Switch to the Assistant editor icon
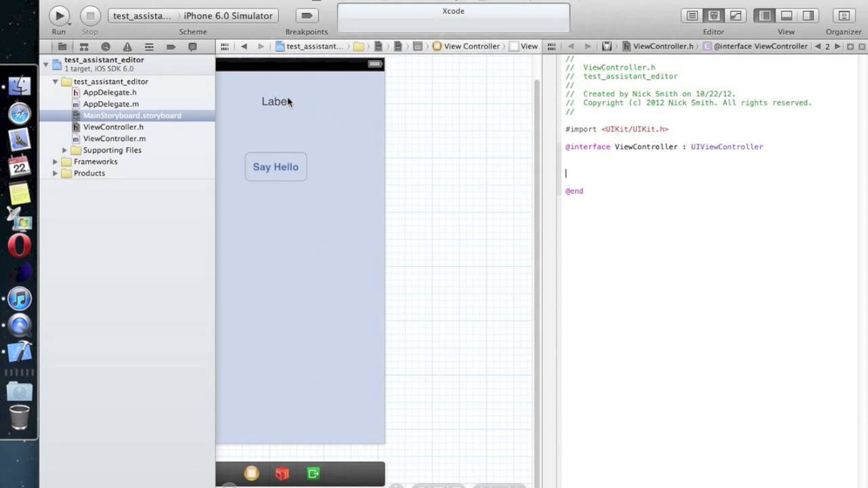Viewport: 868px width, 488px height. (x=714, y=16)
